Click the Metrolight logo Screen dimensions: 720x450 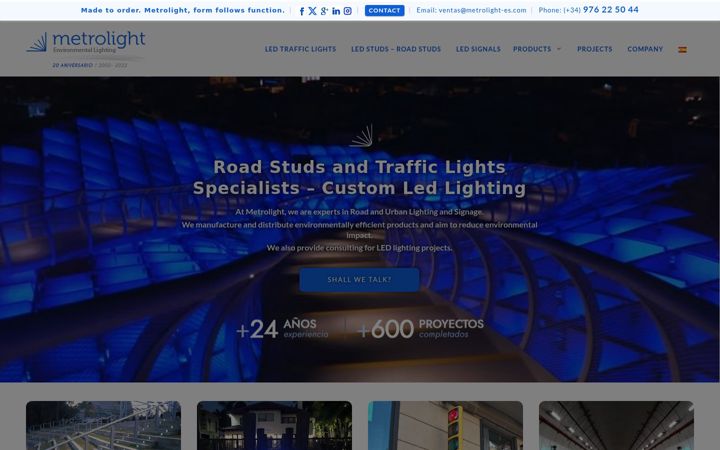coord(86,49)
